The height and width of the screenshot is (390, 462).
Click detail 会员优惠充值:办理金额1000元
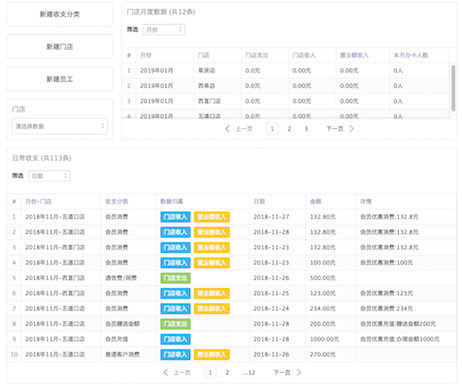coord(400,339)
